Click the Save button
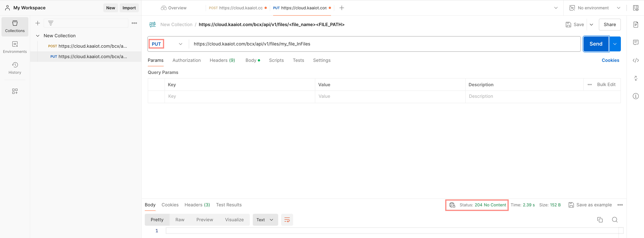The image size is (644, 238). [575, 24]
